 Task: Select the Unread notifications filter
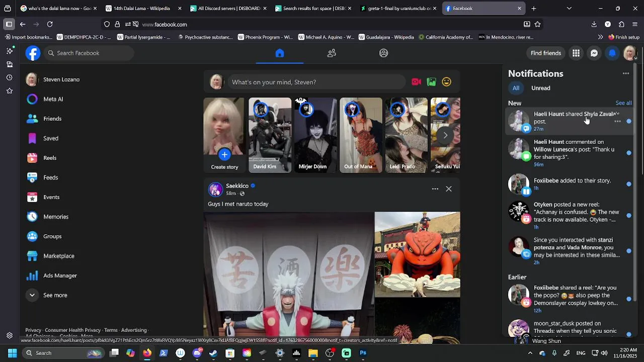[x=541, y=88]
